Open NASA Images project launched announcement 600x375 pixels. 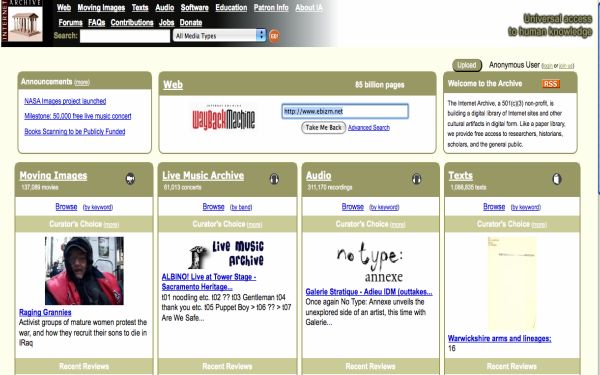(x=65, y=101)
